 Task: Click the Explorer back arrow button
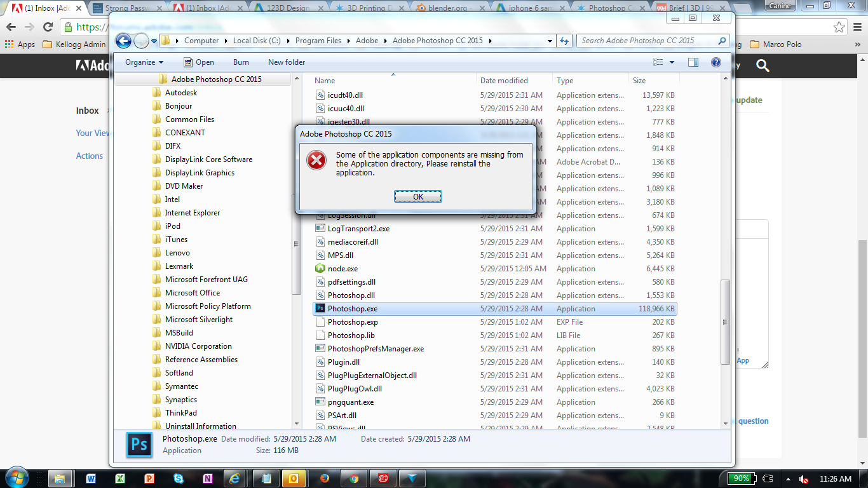click(123, 41)
